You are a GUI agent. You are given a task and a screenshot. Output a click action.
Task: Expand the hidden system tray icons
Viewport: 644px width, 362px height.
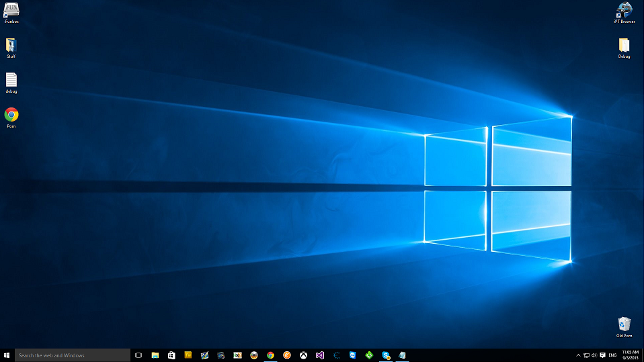578,355
